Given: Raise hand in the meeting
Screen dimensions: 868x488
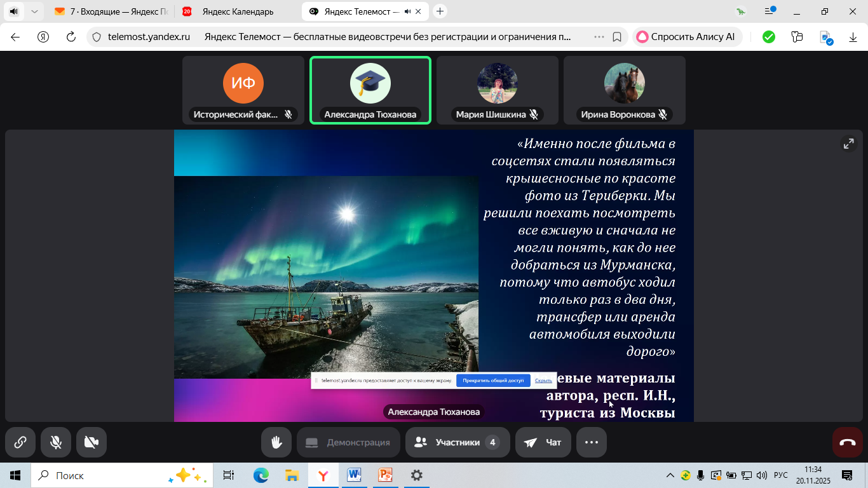Looking at the screenshot, I should pyautogui.click(x=276, y=442).
